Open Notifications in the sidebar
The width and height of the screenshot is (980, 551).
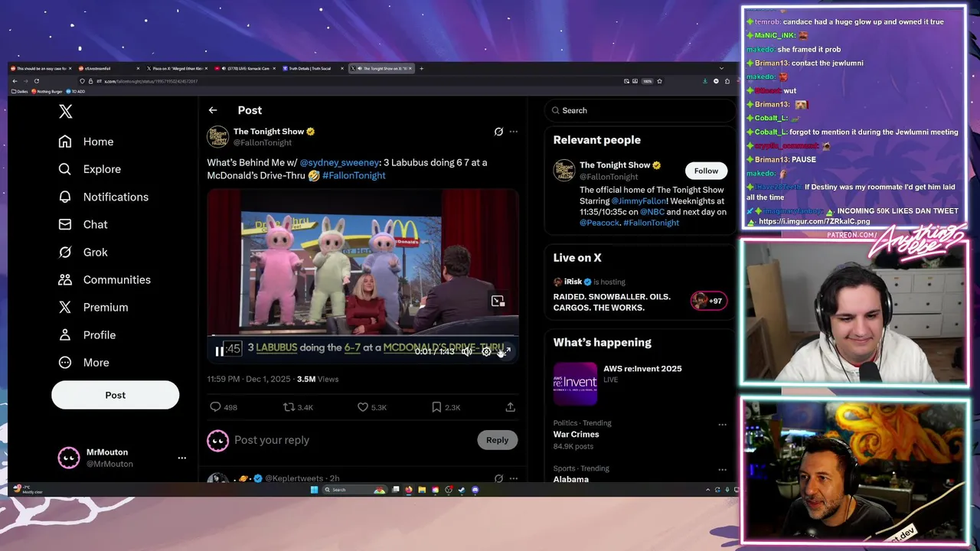coord(104,197)
